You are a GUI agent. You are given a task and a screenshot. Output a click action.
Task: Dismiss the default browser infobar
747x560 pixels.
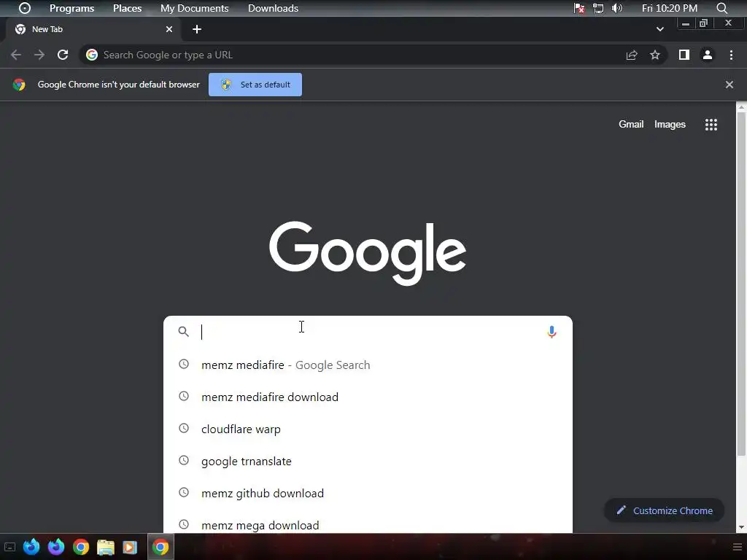pos(729,85)
